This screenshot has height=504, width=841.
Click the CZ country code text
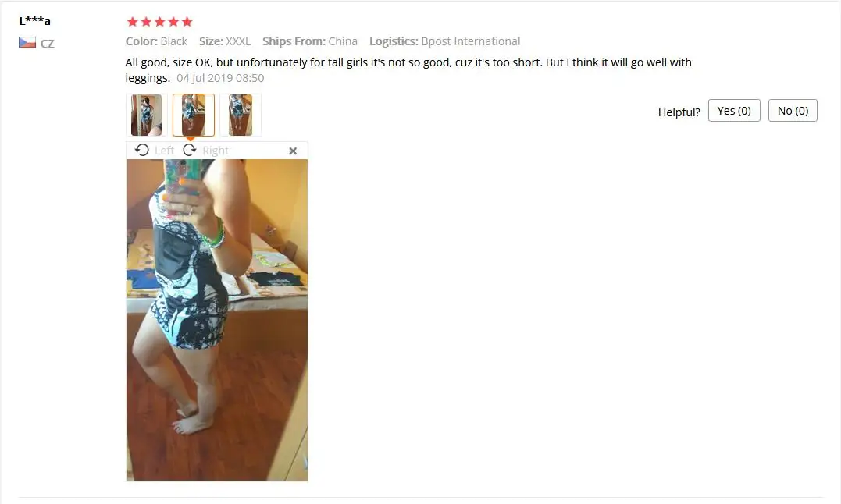pos(47,44)
